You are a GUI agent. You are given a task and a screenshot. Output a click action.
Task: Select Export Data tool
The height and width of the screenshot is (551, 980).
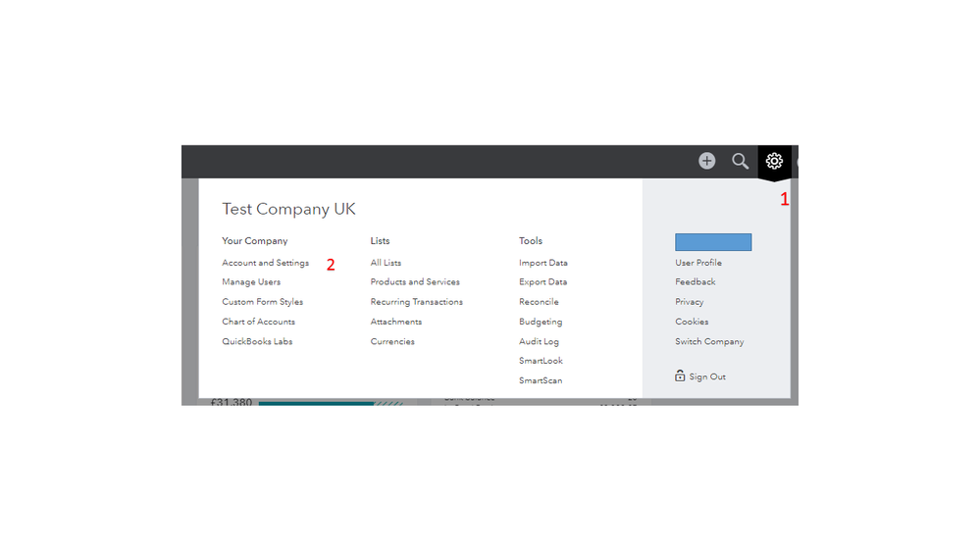543,282
